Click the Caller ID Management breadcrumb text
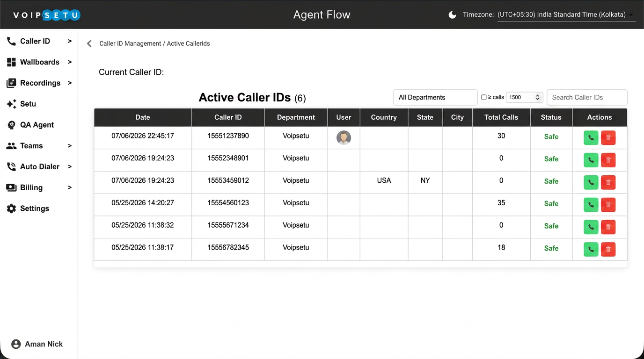Image resolution: width=644 pixels, height=359 pixels. pos(130,43)
